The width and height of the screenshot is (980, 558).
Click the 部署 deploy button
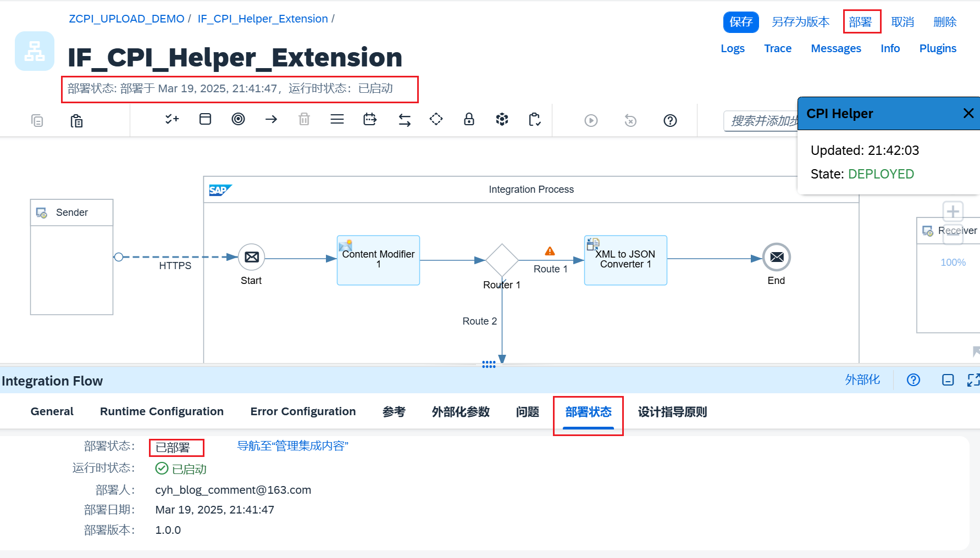click(x=861, y=22)
